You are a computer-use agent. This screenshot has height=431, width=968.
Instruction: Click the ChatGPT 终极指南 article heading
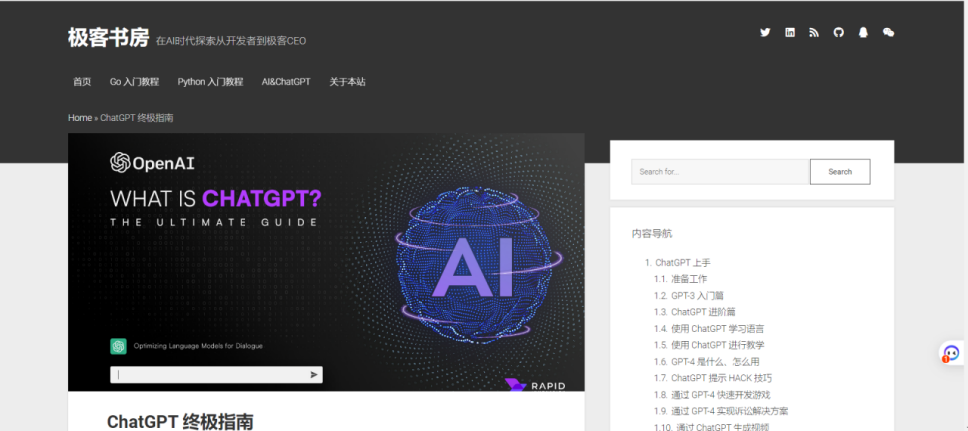click(180, 422)
